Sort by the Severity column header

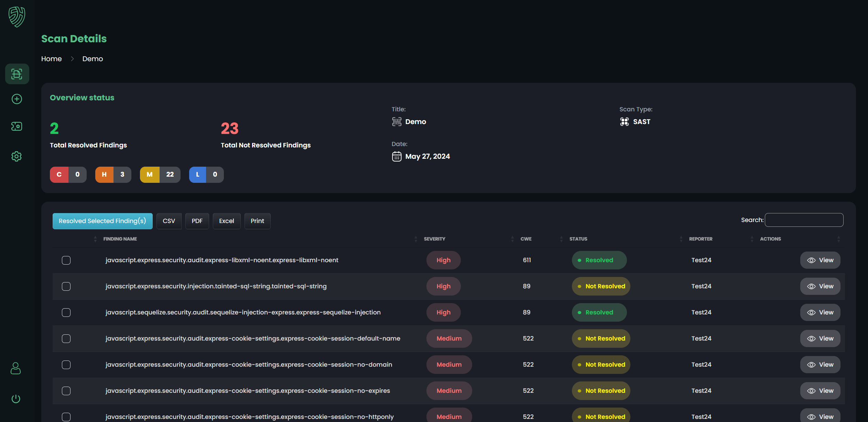click(x=434, y=239)
